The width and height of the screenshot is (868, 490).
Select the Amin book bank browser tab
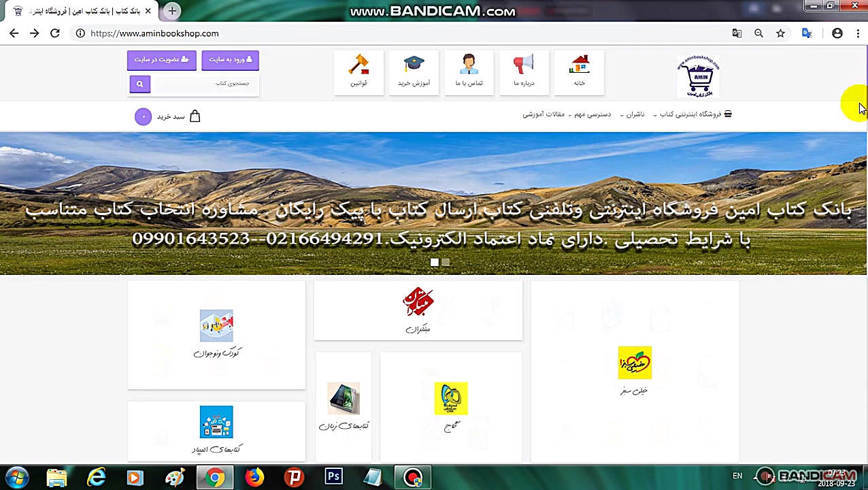[82, 12]
